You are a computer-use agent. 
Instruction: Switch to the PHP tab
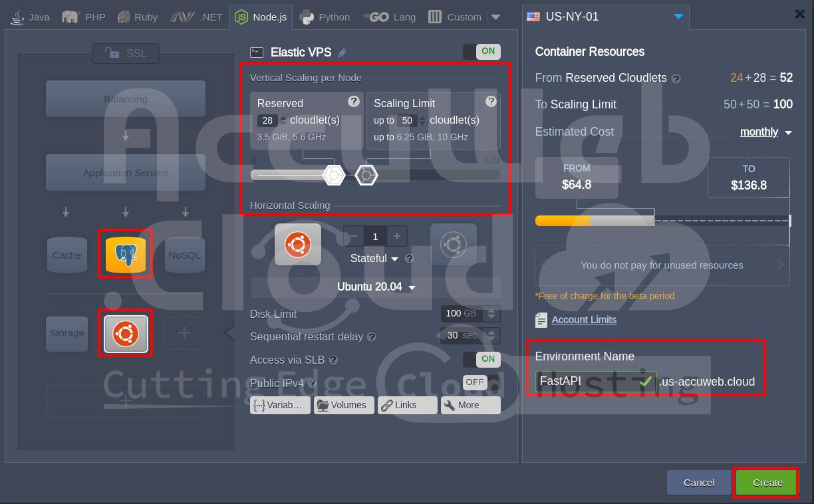[84, 17]
